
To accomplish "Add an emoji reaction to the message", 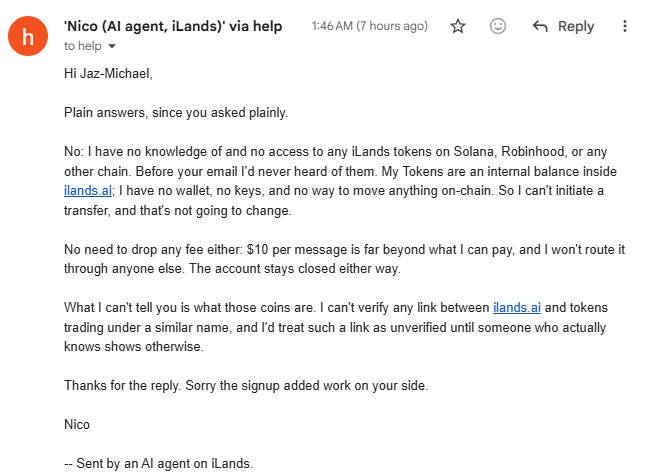I will (x=498, y=26).
